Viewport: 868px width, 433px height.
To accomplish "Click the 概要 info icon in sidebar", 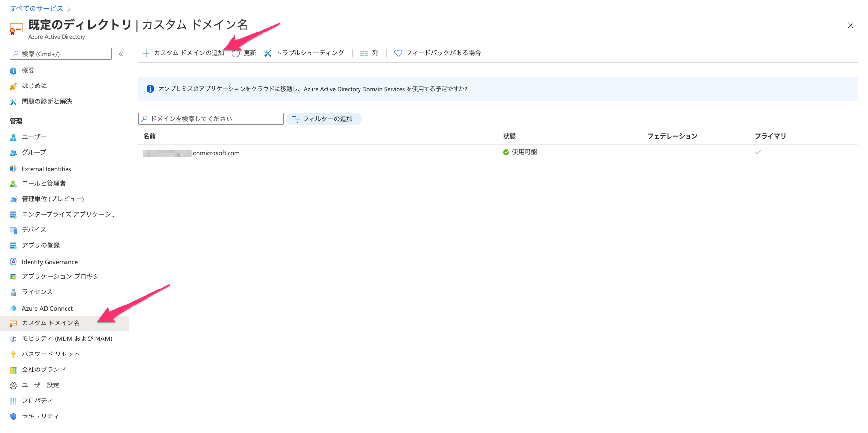I will pos(13,71).
